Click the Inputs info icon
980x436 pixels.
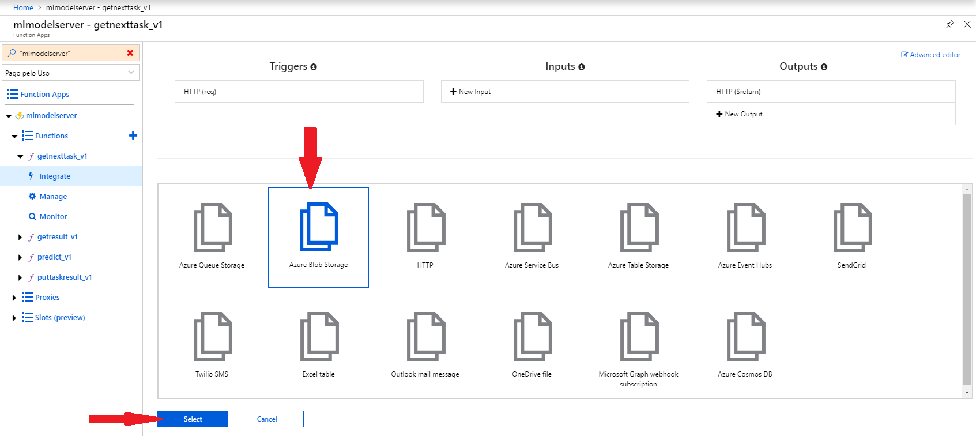coord(582,67)
